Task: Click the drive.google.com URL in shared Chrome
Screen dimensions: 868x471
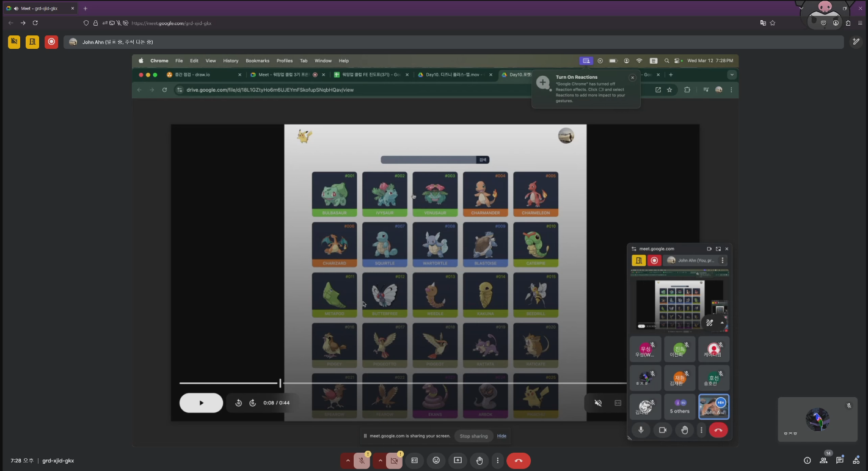Action: 270,90
